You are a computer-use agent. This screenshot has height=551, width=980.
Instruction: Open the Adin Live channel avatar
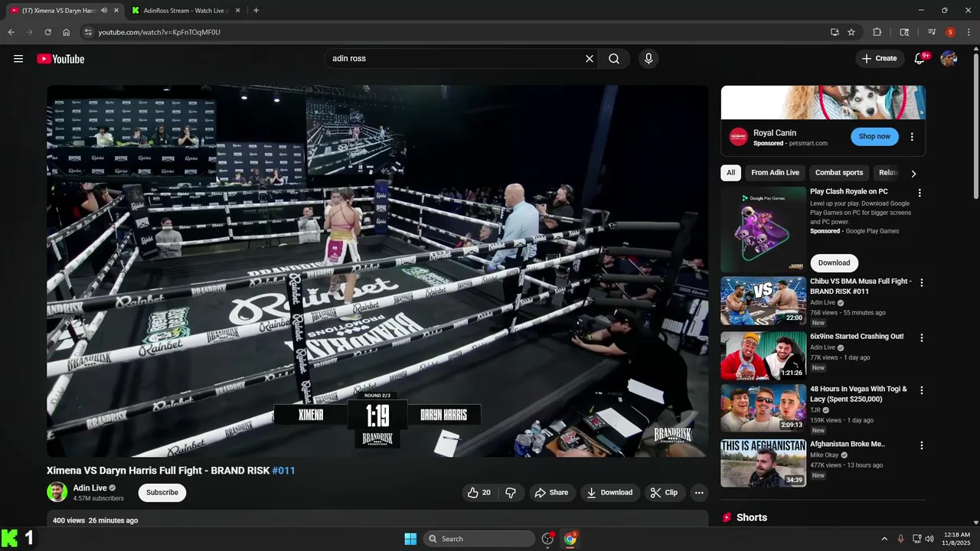pyautogui.click(x=57, y=492)
